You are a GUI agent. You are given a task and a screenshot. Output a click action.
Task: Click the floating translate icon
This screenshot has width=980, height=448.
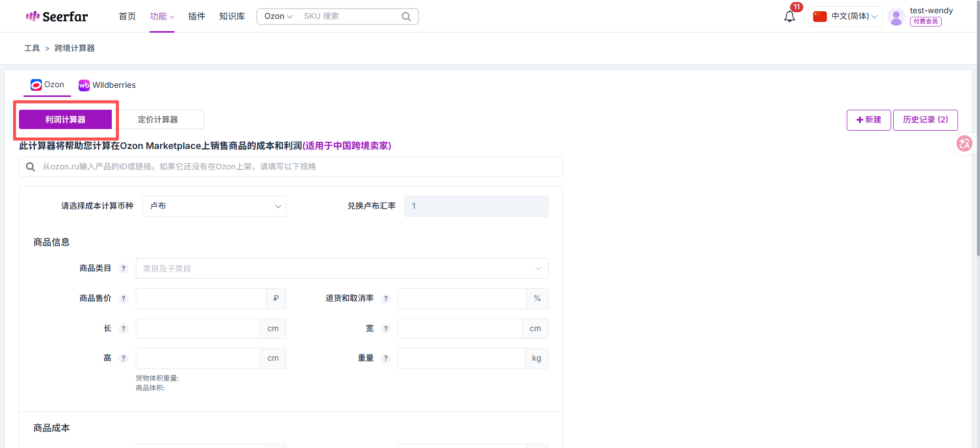[964, 144]
